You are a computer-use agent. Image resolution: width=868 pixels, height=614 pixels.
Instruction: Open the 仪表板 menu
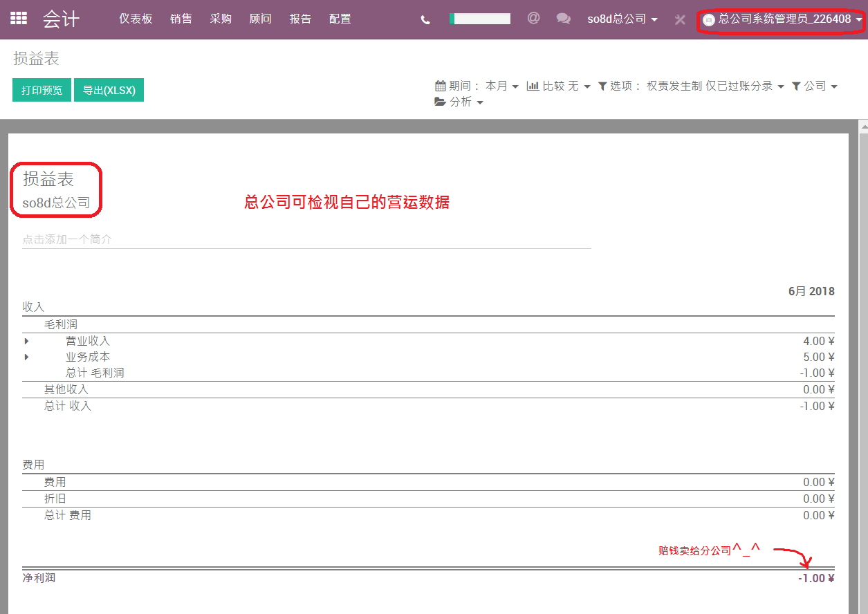click(136, 19)
